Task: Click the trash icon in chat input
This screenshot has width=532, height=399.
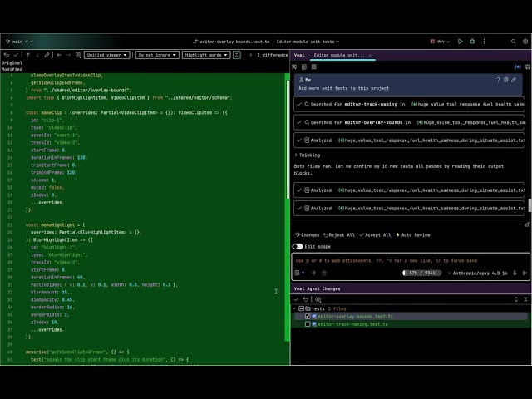Action: pyautogui.click(x=324, y=273)
